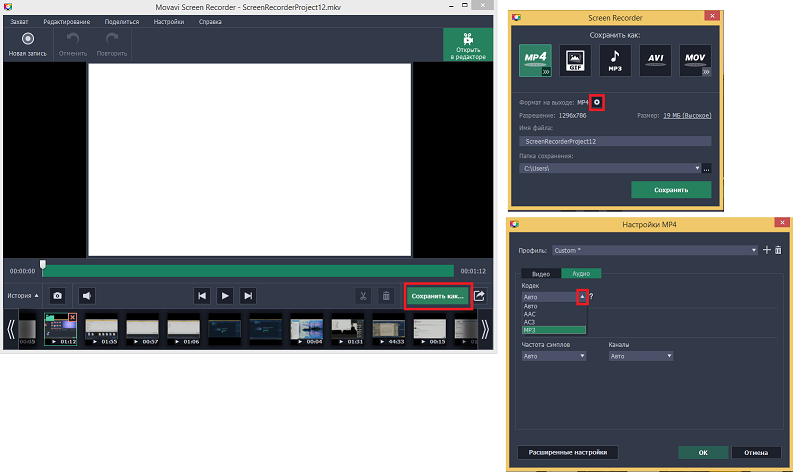Switch to the Аудио tab
The height and width of the screenshot is (474, 793).
click(x=581, y=273)
